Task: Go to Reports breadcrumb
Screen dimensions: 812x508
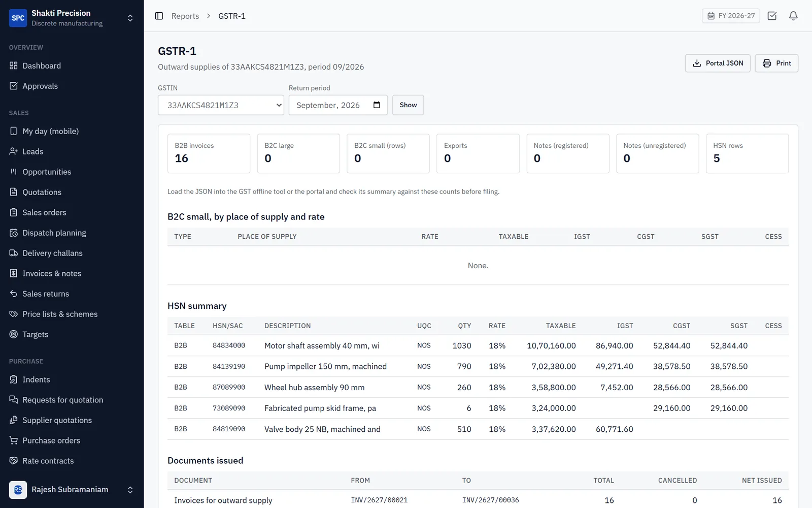Action: (185, 16)
